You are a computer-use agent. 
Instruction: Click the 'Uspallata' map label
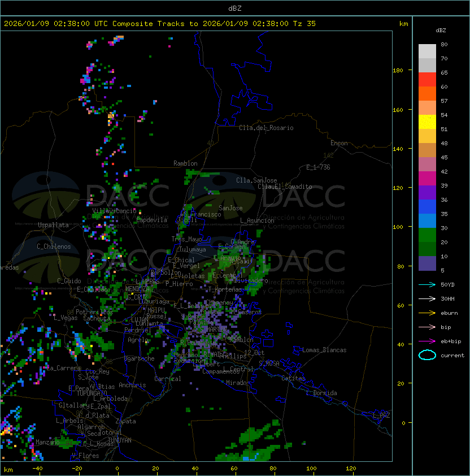point(53,225)
